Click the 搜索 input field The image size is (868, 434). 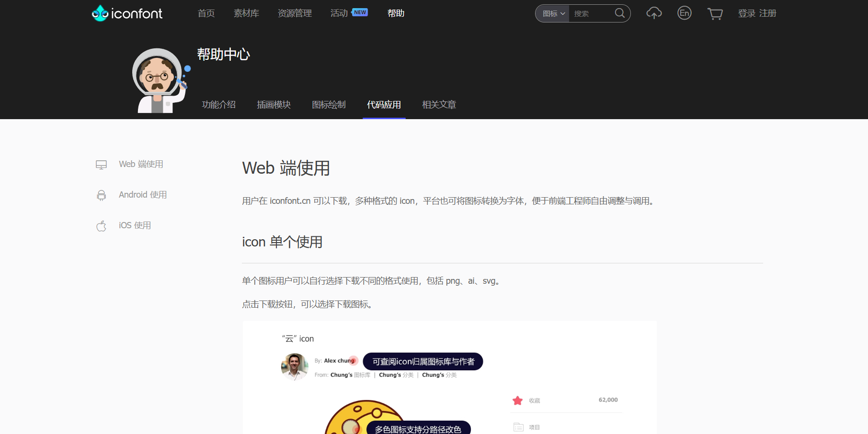pyautogui.click(x=591, y=13)
